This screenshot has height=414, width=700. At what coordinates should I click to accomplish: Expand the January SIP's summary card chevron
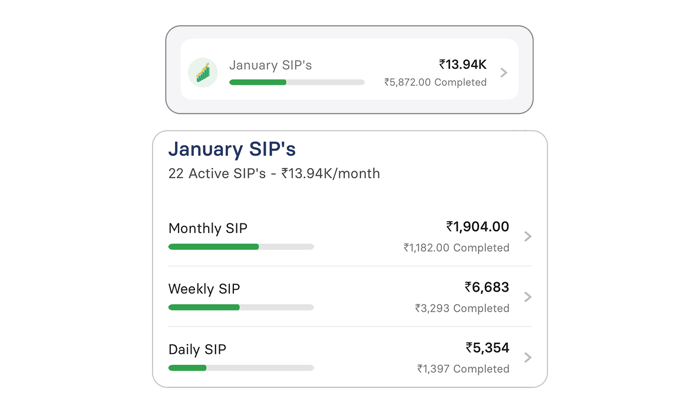(x=504, y=73)
